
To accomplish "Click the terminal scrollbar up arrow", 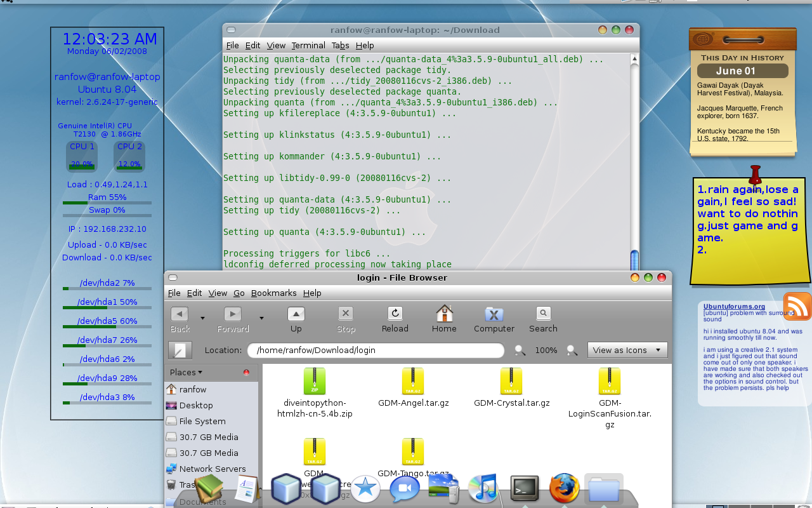I will (634, 58).
